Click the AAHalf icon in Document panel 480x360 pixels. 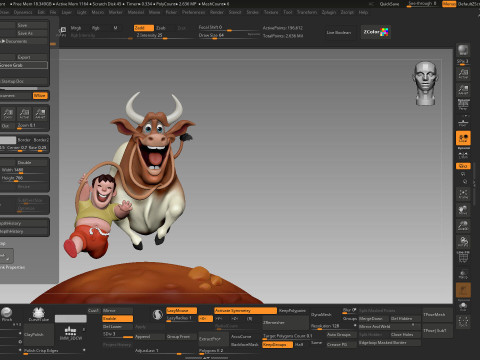40,114
